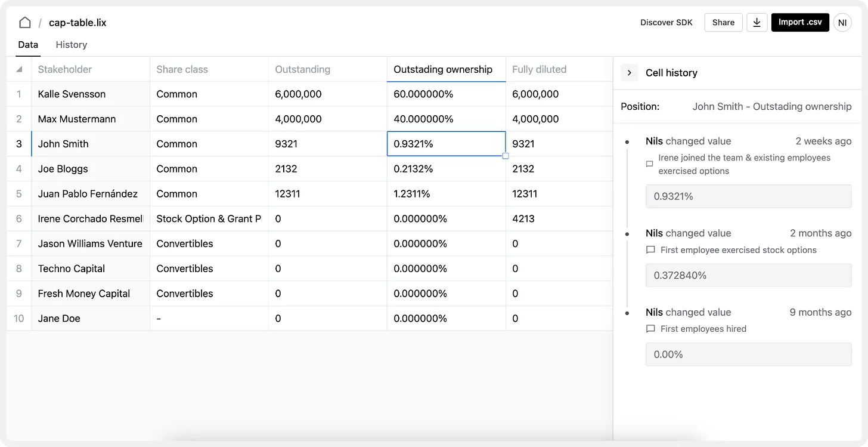
Task: Select the Stakeholder column header
Action: (x=91, y=69)
